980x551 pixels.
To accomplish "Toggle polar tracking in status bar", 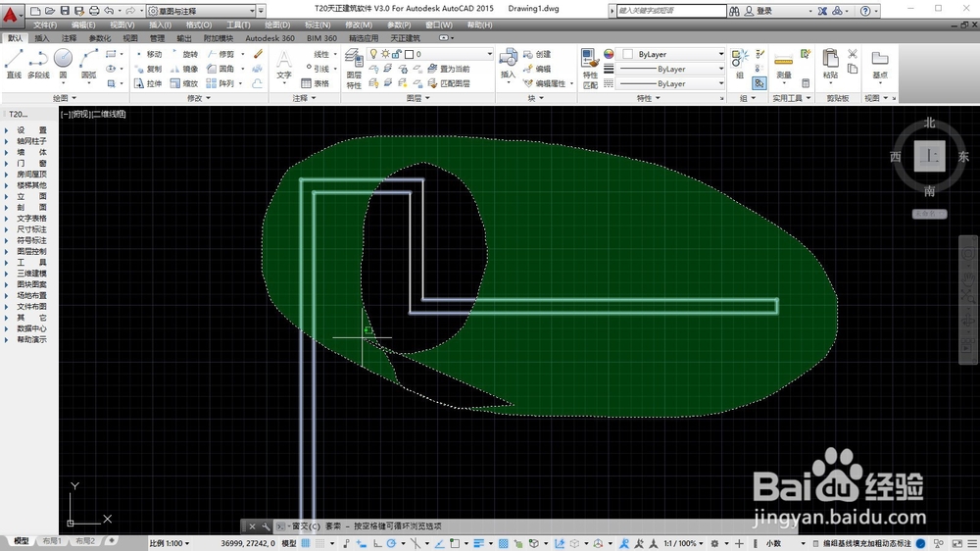I will pyautogui.click(x=391, y=543).
